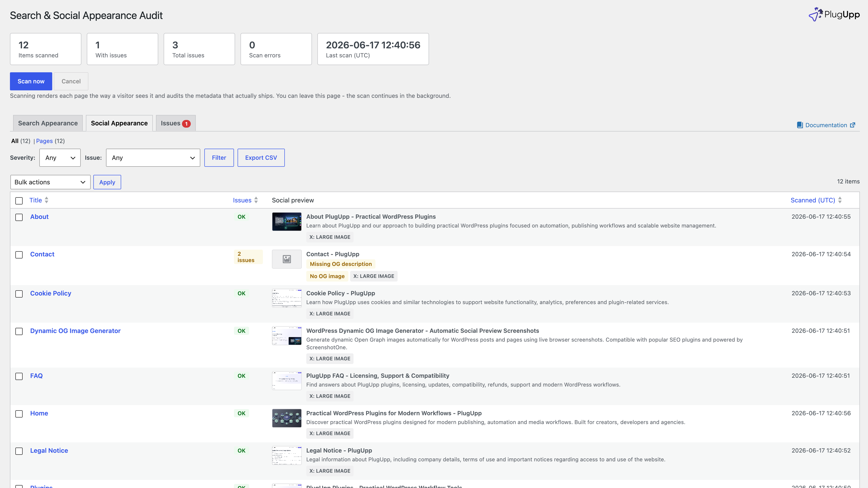Viewport: 868px width, 488px height.
Task: Click the Title column sort arrows
Action: (47, 200)
